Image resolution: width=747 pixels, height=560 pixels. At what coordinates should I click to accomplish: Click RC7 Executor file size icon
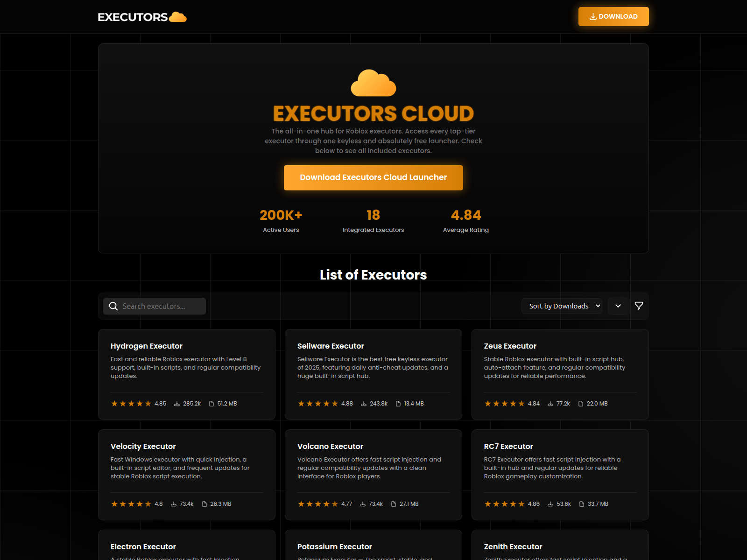[x=582, y=504]
